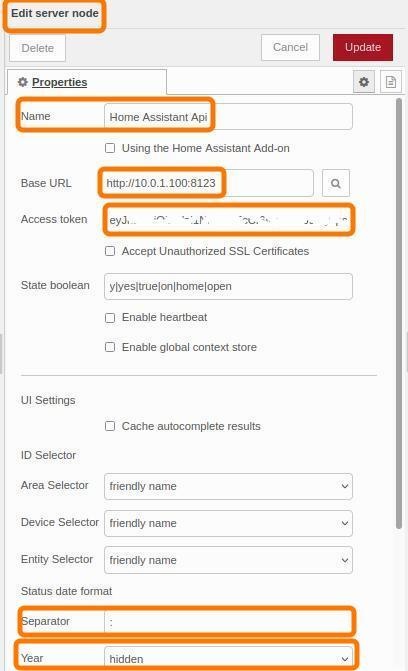Enable global context store checkbox
The height and width of the screenshot is (671, 408).
110,347
